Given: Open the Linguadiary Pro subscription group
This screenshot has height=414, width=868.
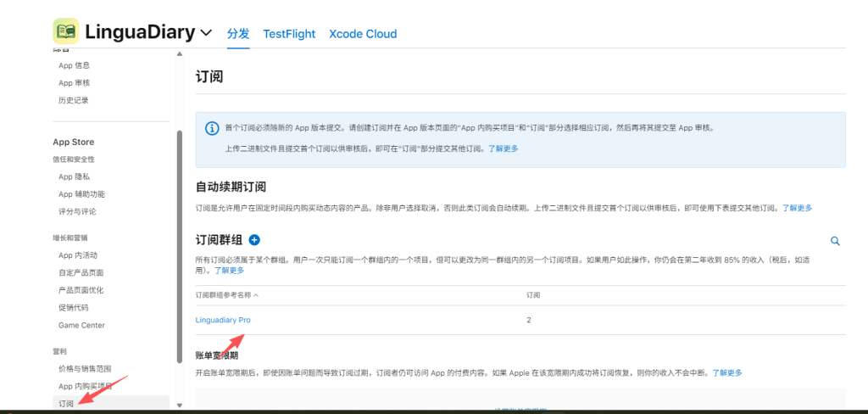Looking at the screenshot, I should (223, 320).
